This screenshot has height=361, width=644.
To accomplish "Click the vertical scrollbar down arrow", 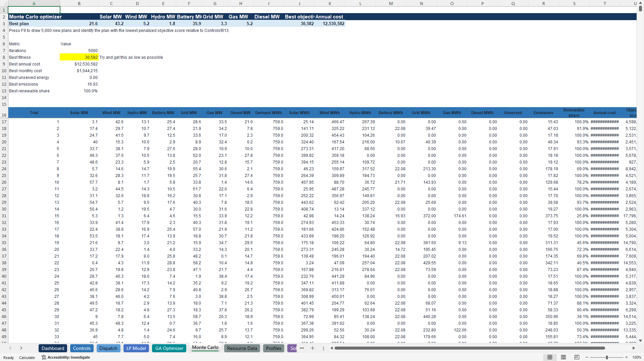I will click(x=640, y=341).
